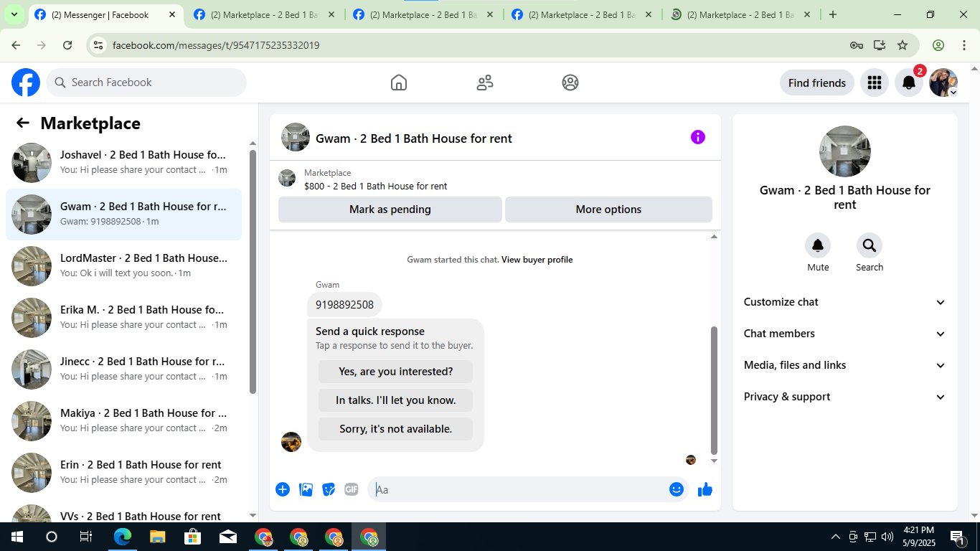Switch to the third Marketplace browser tab

tap(423, 14)
